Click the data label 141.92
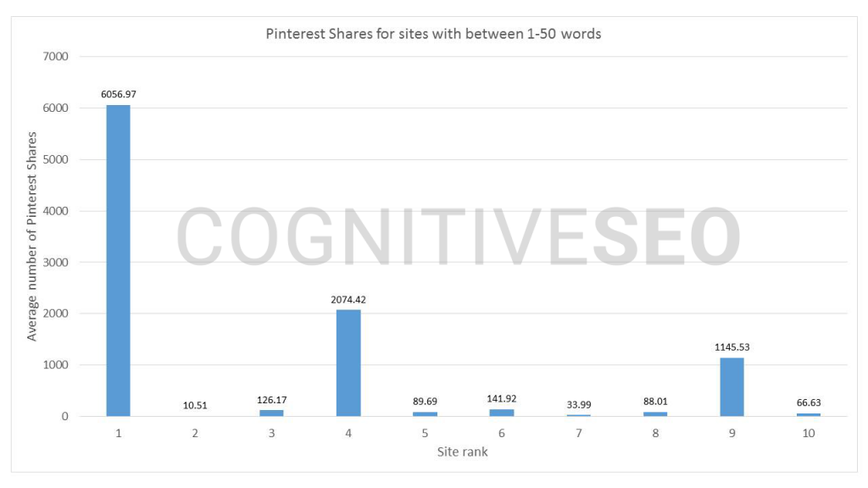 [x=502, y=398]
